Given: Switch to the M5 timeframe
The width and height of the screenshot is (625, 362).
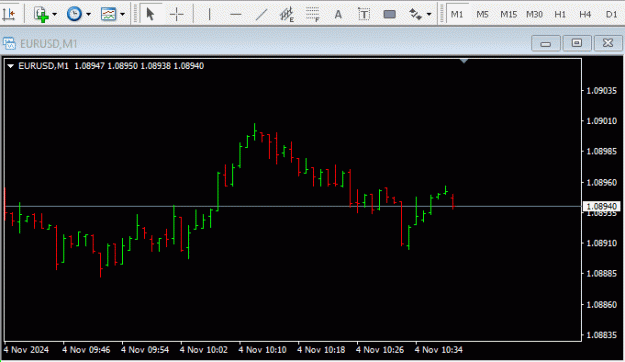Looking at the screenshot, I should pos(482,14).
